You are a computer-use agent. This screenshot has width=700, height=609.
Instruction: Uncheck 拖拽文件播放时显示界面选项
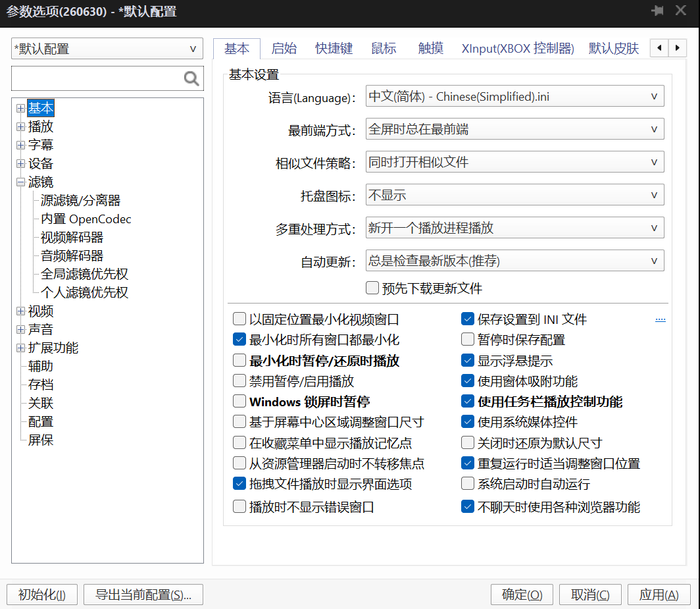click(239, 483)
